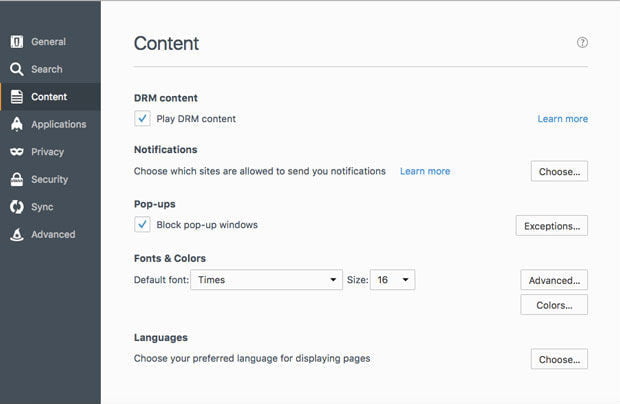
Task: Open pop-up Exceptions button
Action: [x=551, y=226]
